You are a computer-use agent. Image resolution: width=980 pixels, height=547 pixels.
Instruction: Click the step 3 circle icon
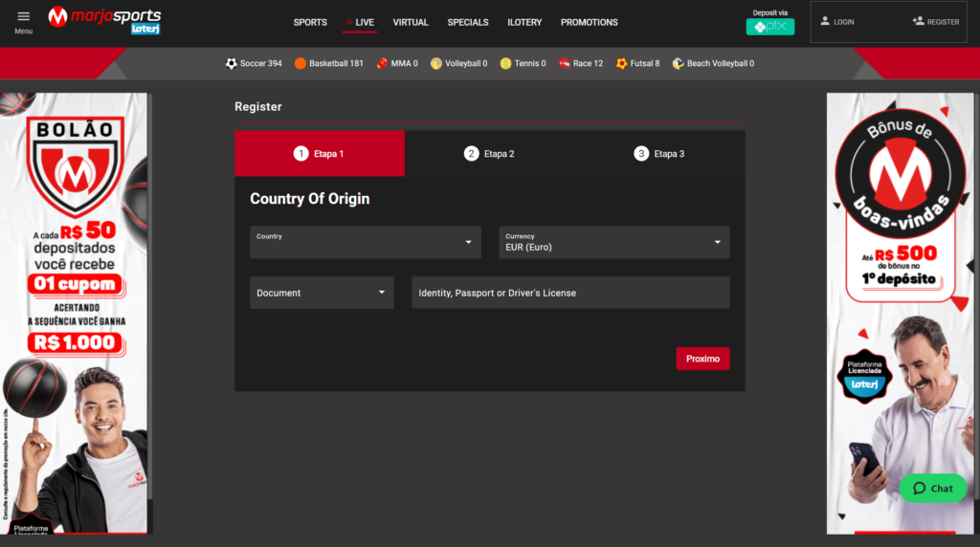tap(641, 154)
